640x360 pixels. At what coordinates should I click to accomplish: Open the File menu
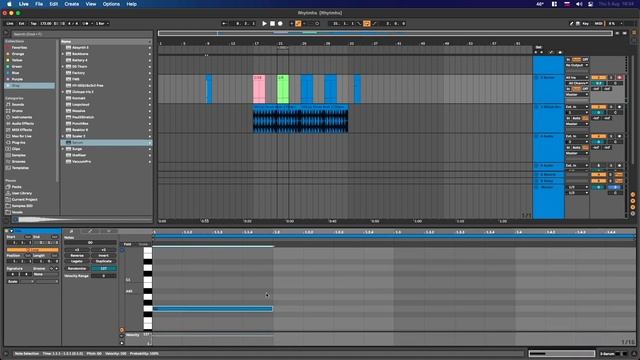click(39, 4)
